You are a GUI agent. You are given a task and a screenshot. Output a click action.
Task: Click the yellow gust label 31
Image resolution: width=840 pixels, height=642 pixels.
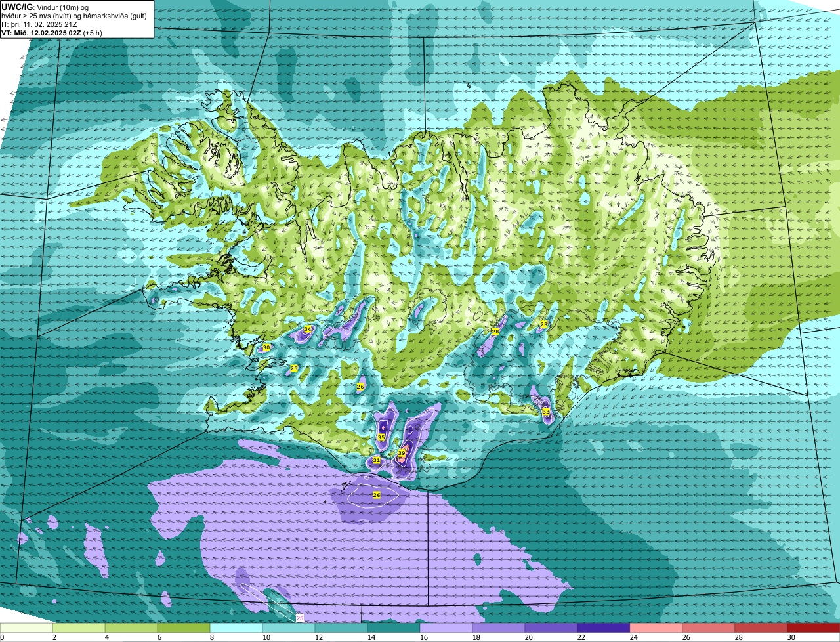click(377, 461)
